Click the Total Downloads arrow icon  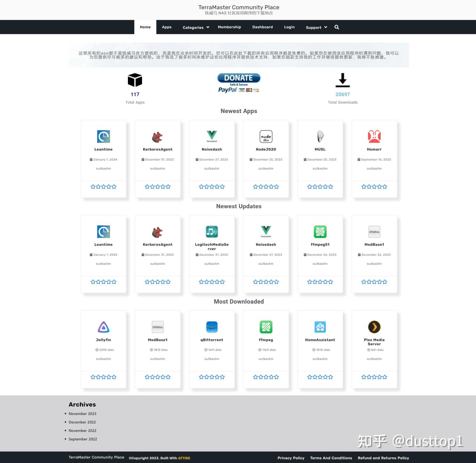342,80
